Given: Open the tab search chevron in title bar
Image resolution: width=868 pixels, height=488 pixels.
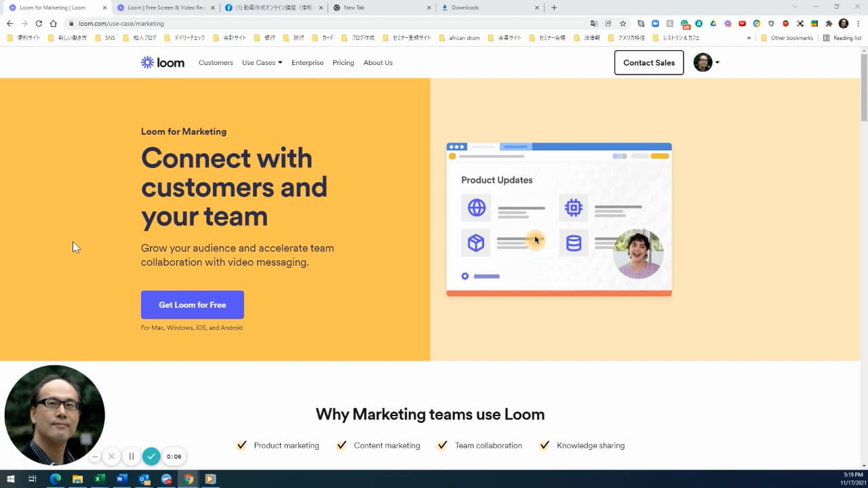Looking at the screenshot, I should click(795, 7).
